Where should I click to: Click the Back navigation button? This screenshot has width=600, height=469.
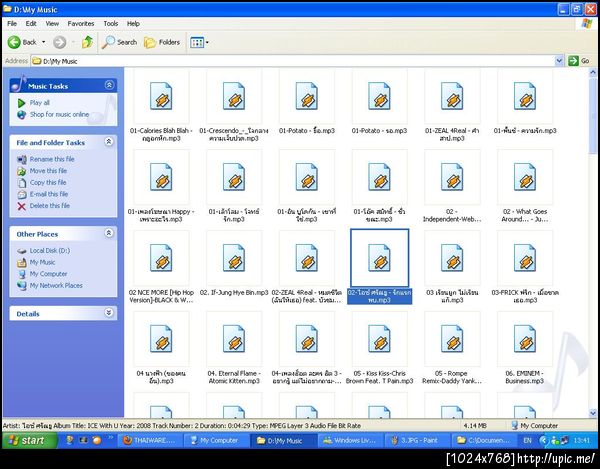coord(22,42)
